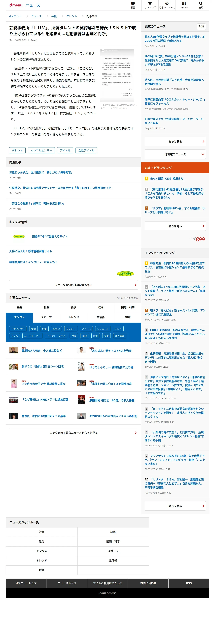215x644 pixels.
Task: Click the 設定 button for Tokyo news
Action: (201, 26)
